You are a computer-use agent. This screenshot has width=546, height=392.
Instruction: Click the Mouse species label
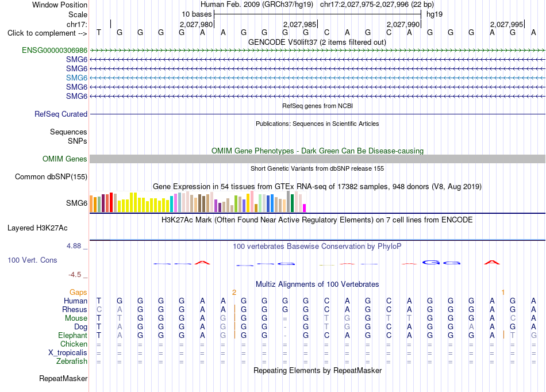point(76,318)
